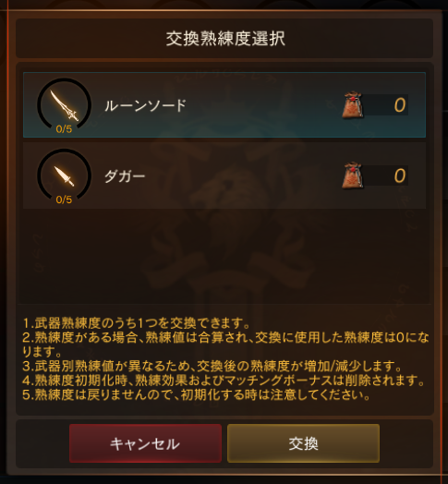Click note 2 about mastery values being summed

[x=225, y=345]
